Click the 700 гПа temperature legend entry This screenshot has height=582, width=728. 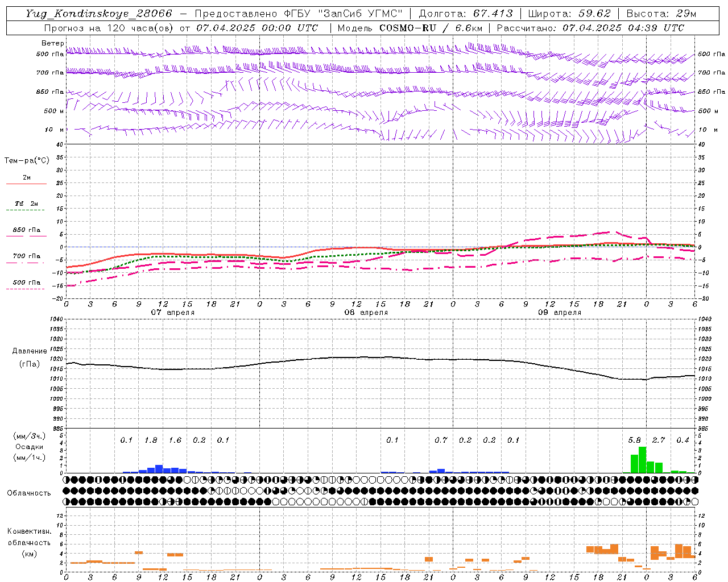coord(26,256)
